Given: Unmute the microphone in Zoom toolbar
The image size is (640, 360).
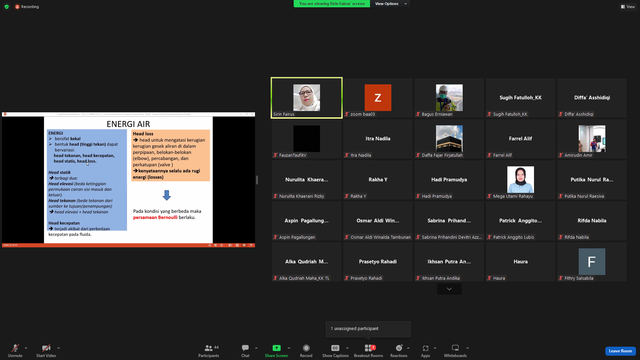Looking at the screenshot, I should pyautogui.click(x=15, y=350).
